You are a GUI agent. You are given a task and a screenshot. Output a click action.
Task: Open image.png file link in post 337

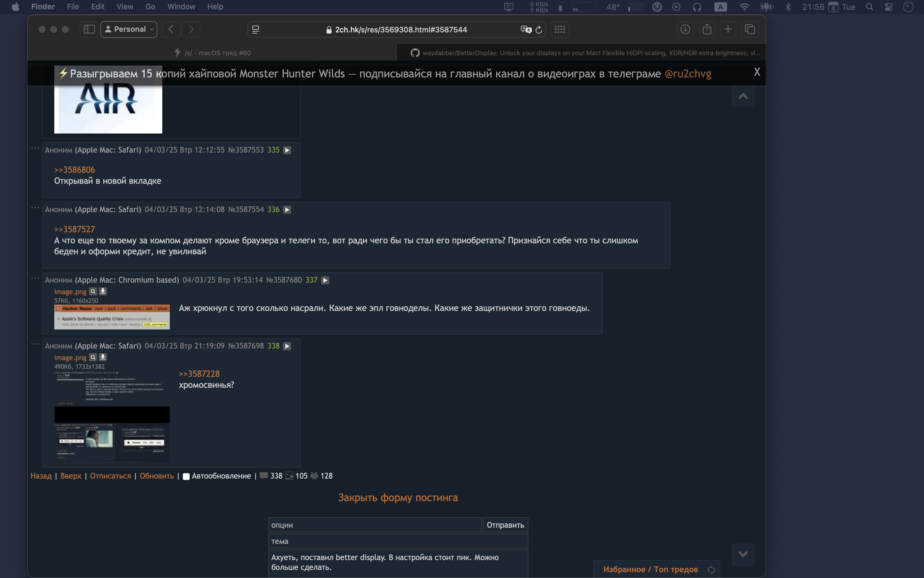[x=70, y=292]
